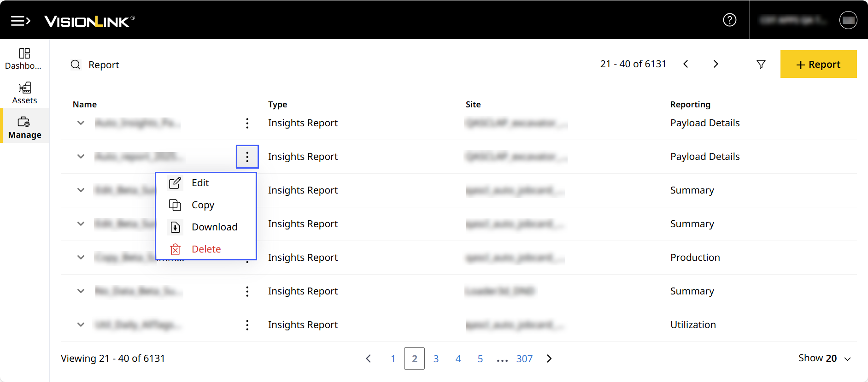Select Manage in the sidebar

pyautogui.click(x=24, y=128)
